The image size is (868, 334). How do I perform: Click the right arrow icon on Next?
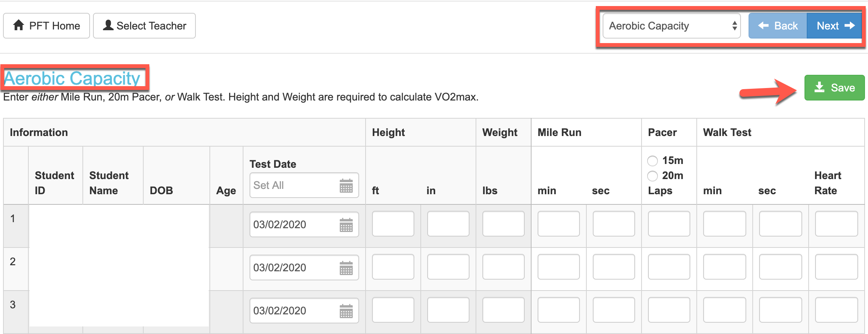850,25
